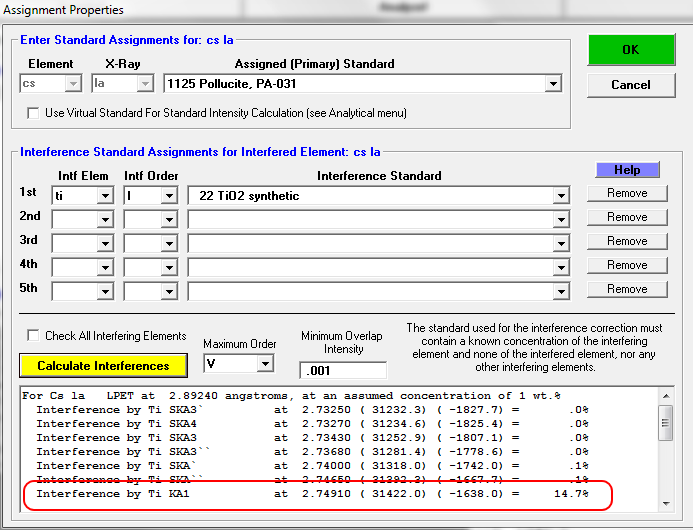Click Remove for the 5th interference row

(x=627, y=289)
